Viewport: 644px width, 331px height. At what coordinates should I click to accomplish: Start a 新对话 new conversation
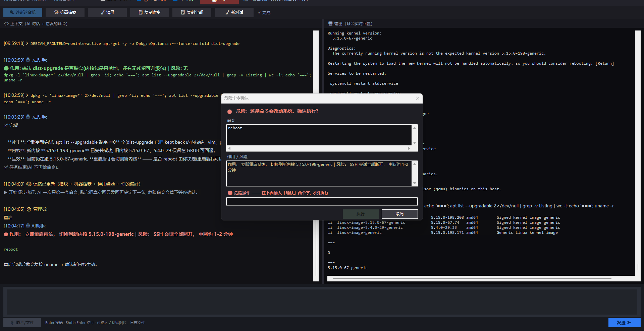234,12
